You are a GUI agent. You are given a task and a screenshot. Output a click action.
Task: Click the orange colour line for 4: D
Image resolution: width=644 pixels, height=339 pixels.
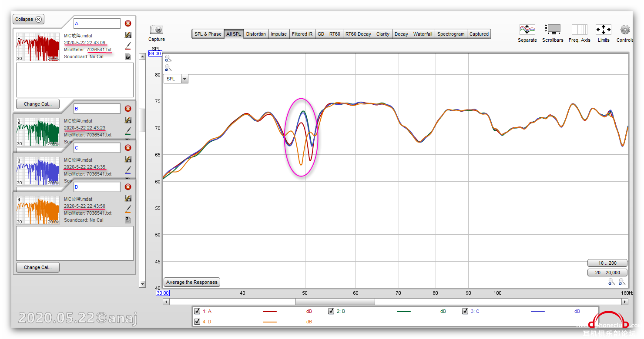[270, 322]
